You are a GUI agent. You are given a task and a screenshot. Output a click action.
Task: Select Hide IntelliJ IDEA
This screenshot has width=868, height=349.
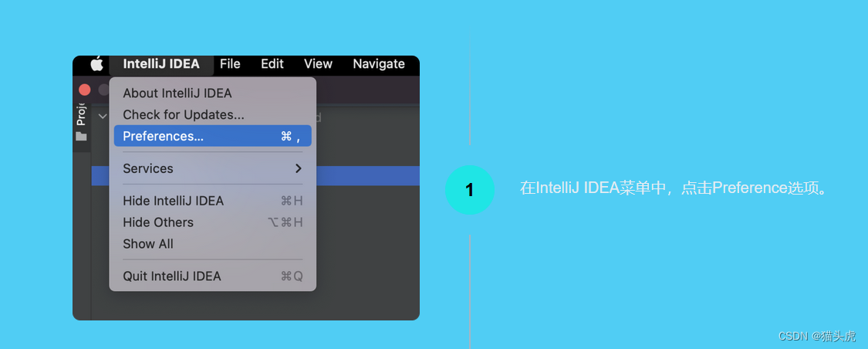(213, 201)
